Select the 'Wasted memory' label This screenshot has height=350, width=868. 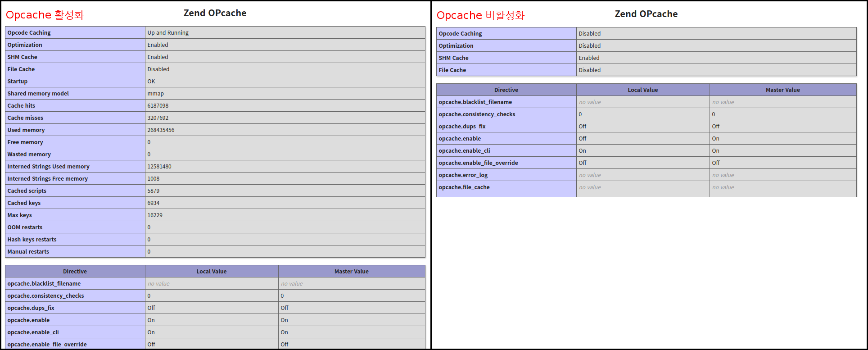29,154
